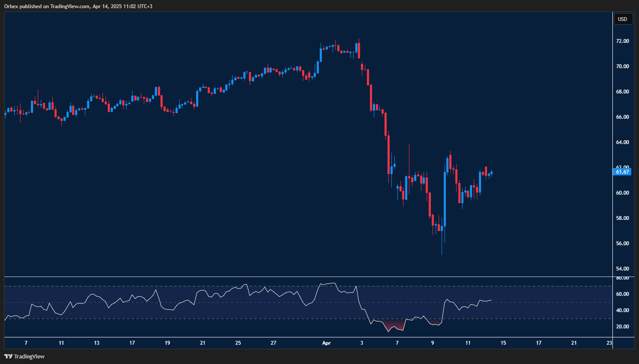Click the 15 date on time axis
Screen dimensions: 639x364
503,343
